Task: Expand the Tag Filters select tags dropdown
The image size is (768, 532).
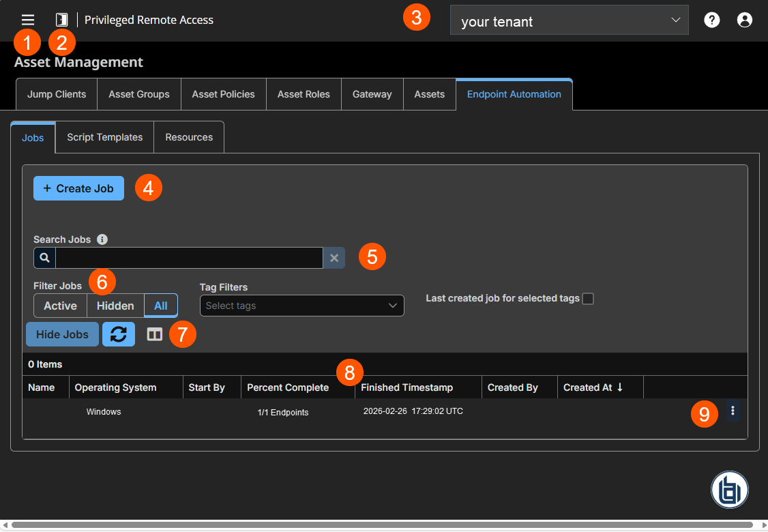Action: pyautogui.click(x=301, y=306)
